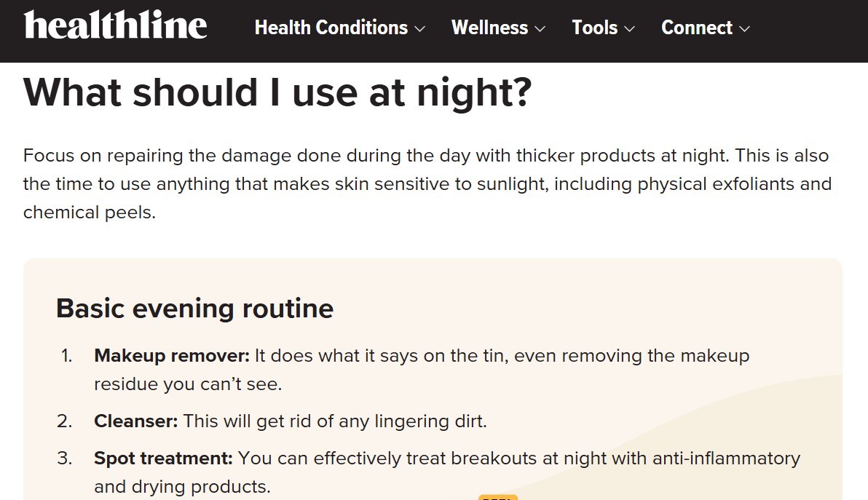
Task: Click the yellow badge at page bottom
Action: point(497,497)
